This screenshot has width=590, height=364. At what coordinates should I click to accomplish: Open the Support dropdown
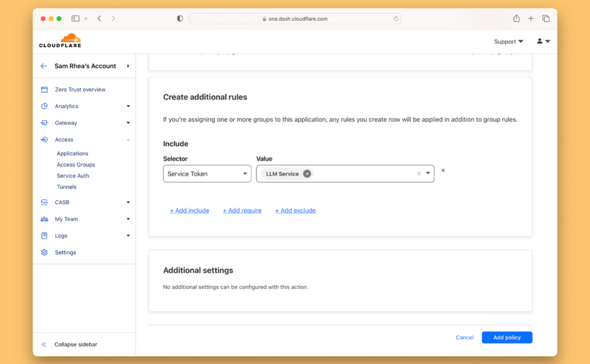tap(508, 42)
